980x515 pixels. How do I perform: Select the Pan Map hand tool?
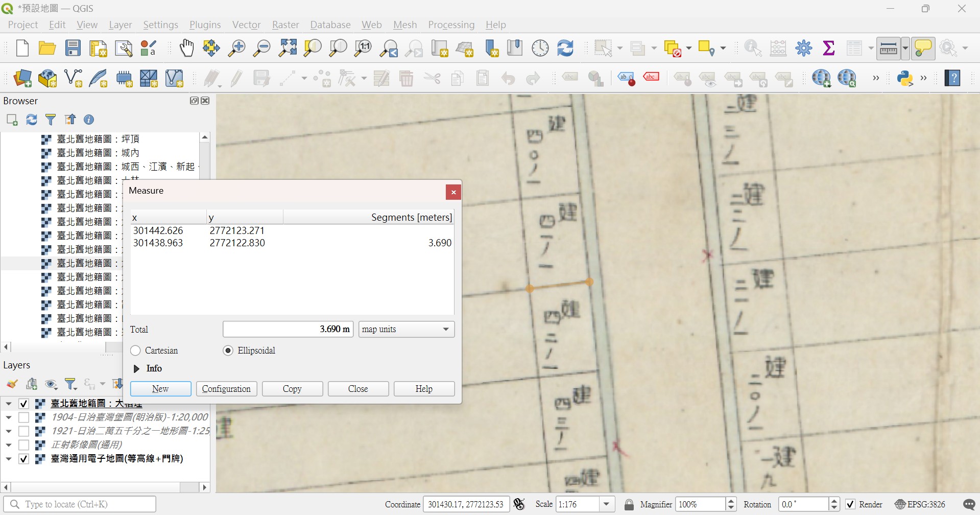(186, 48)
